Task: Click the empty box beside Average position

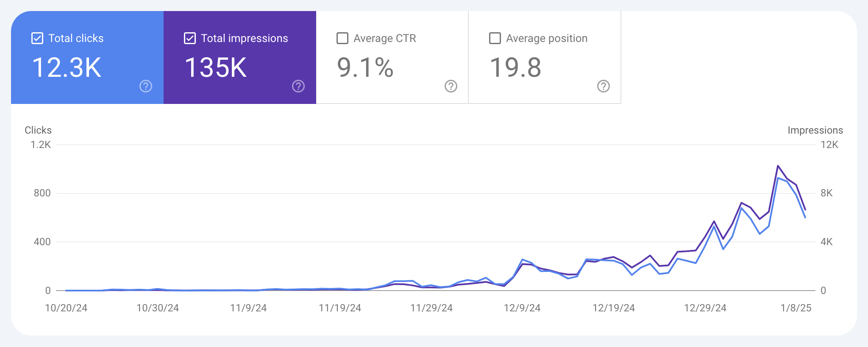Action: pos(494,38)
